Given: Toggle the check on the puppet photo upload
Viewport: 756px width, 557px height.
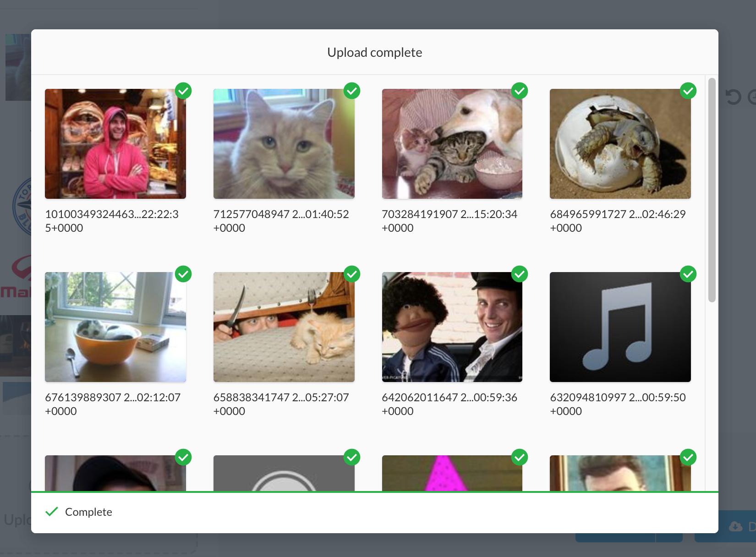Looking at the screenshot, I should pos(520,274).
